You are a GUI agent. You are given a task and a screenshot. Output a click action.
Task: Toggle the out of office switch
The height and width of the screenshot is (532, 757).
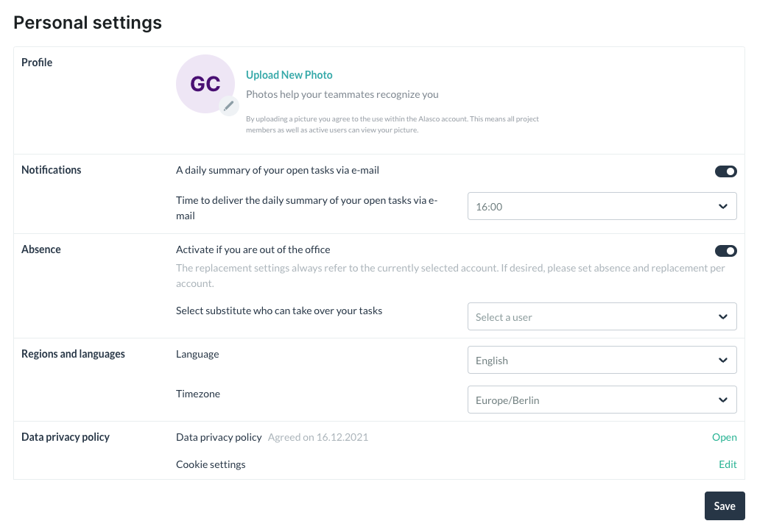725,251
